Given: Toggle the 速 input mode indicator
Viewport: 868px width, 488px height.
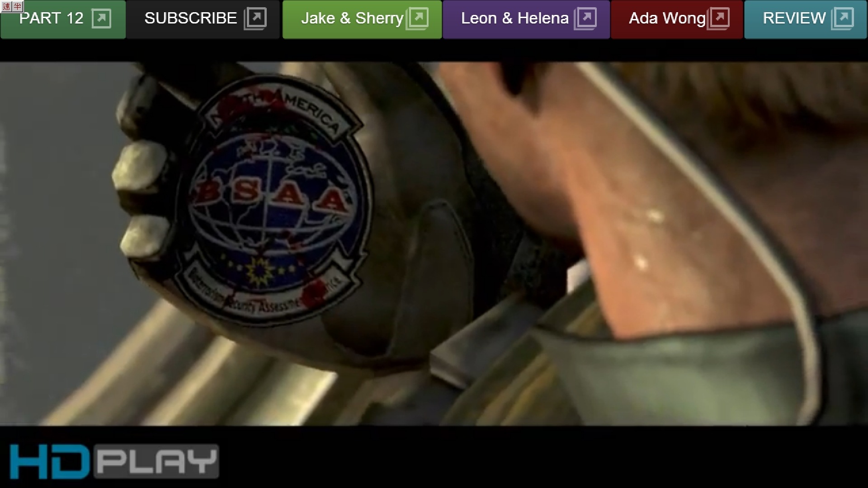Looking at the screenshot, I should (6, 6).
